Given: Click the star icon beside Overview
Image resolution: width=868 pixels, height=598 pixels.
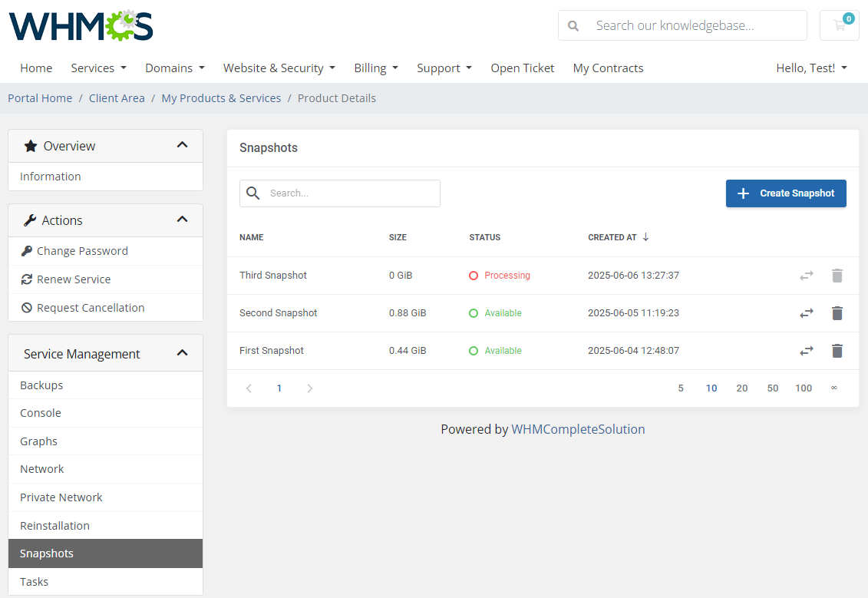Looking at the screenshot, I should 30,145.
